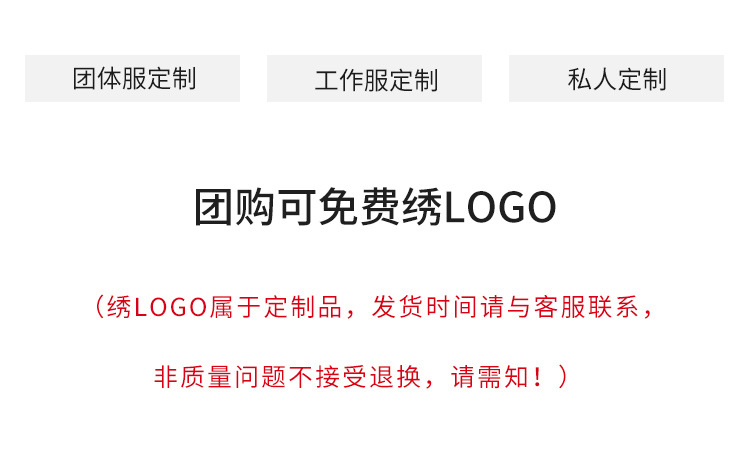Click 定制品 in the red notice
Viewport: 750px width, 450px height.
303,307
